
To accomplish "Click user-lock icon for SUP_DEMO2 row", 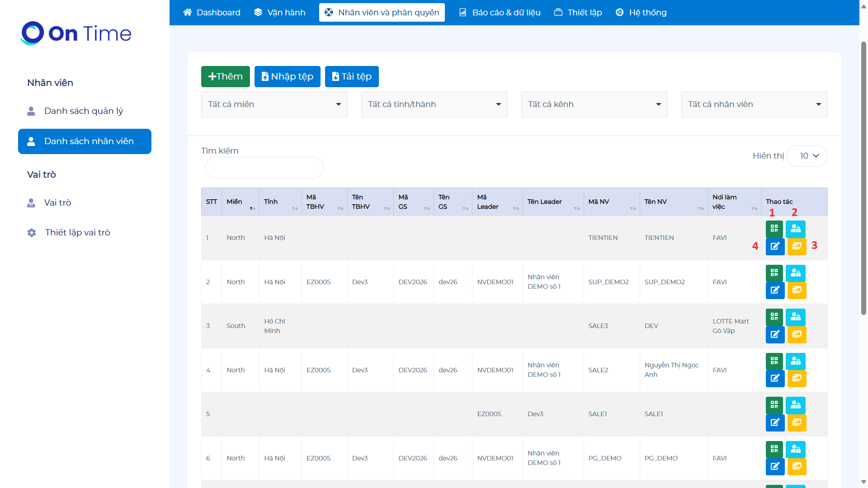I will coord(796,273).
